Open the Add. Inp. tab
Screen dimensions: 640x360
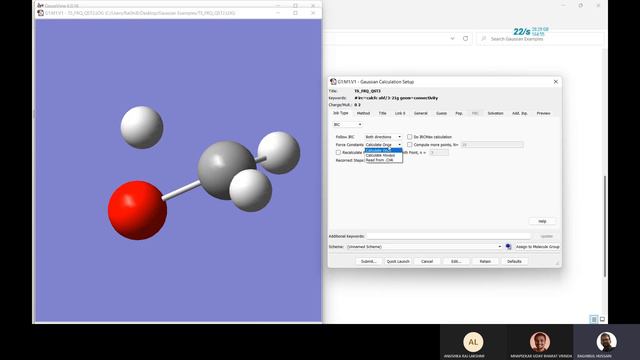pyautogui.click(x=520, y=113)
